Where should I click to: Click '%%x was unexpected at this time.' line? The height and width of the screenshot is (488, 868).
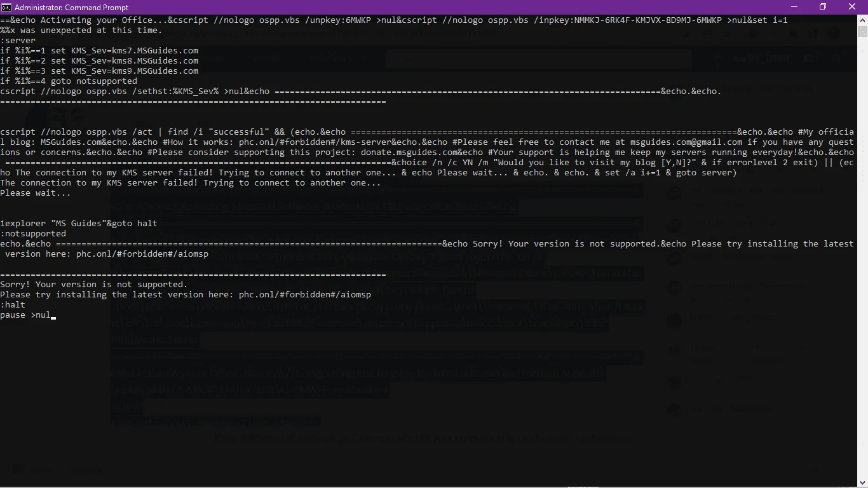(81, 30)
